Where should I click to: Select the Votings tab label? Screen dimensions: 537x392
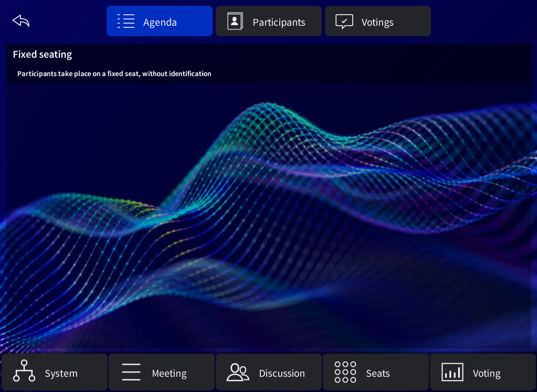pyautogui.click(x=377, y=23)
